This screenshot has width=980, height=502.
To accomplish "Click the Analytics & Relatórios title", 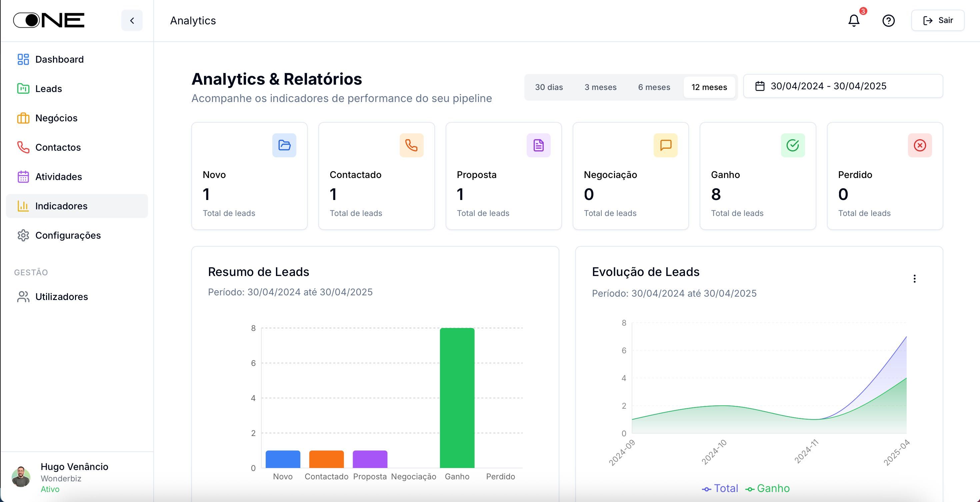I will pos(277,79).
